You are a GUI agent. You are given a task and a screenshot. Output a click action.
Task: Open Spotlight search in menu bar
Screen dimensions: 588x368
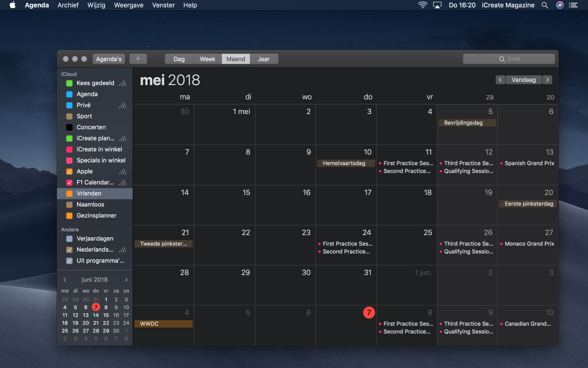545,5
